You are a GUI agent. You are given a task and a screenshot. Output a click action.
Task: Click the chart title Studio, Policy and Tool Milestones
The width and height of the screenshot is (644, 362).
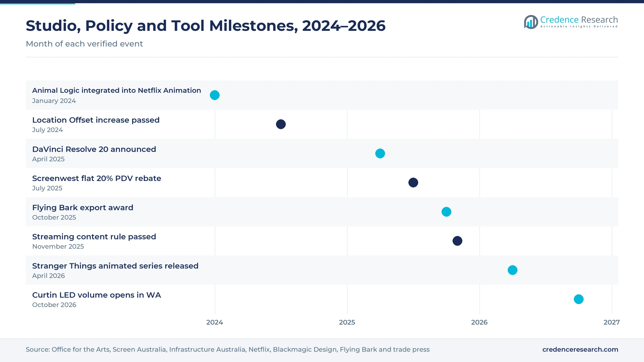point(206,26)
